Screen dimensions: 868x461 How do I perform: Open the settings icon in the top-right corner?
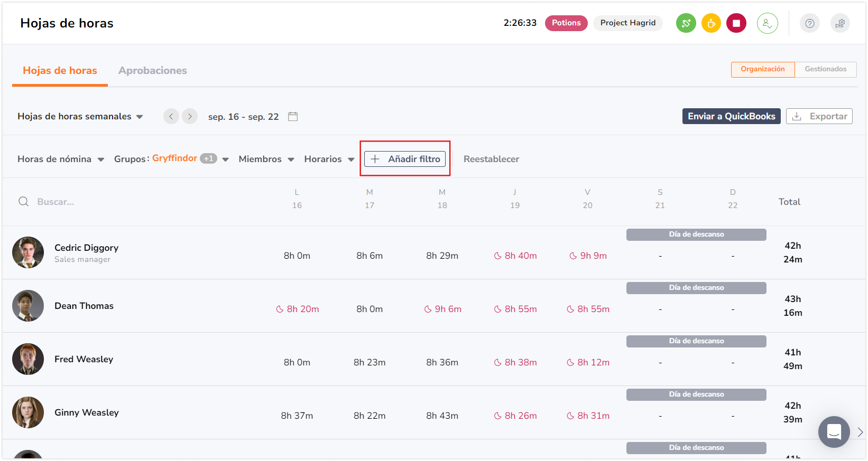840,23
